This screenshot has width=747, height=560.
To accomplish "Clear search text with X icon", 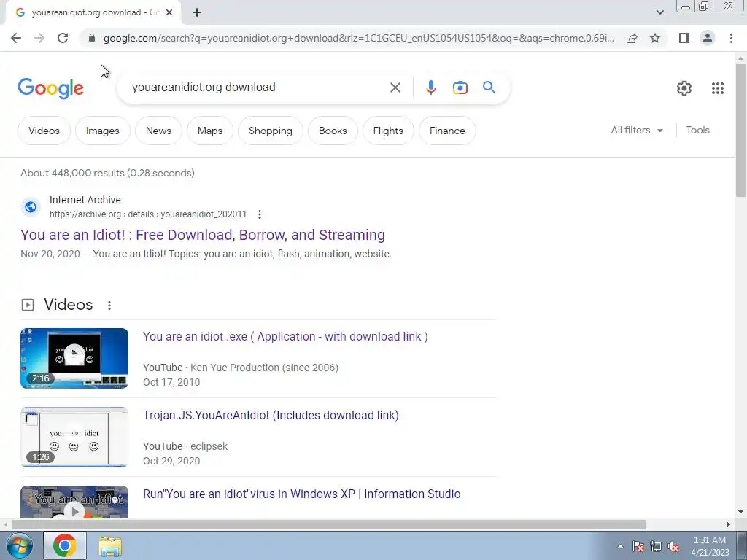I will 395,87.
